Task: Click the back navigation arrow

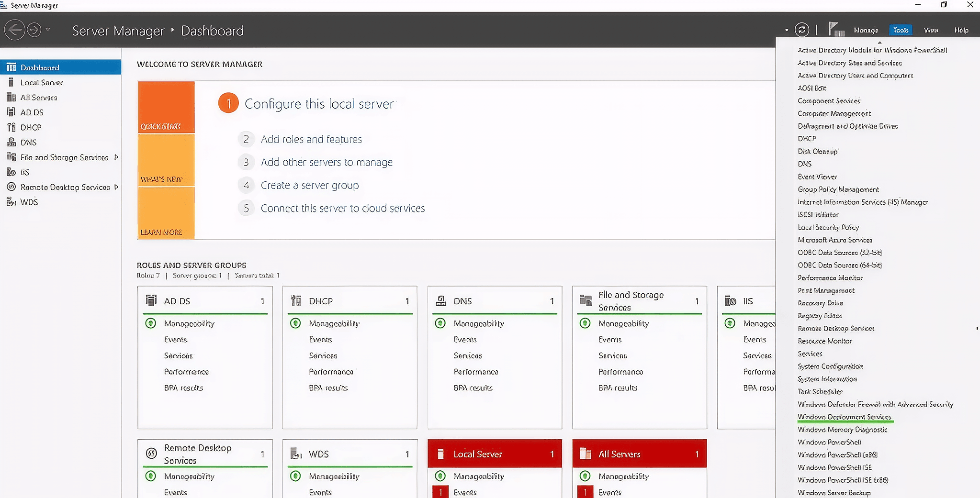Action: point(15,30)
